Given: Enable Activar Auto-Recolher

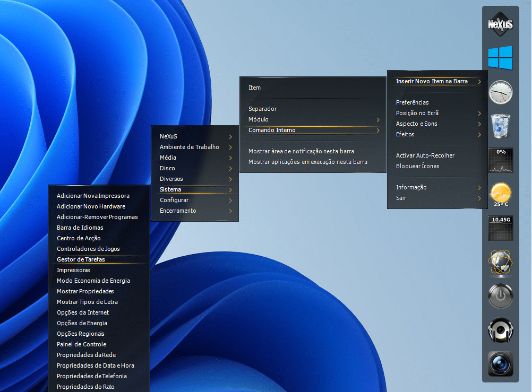Looking at the screenshot, I should (425, 155).
